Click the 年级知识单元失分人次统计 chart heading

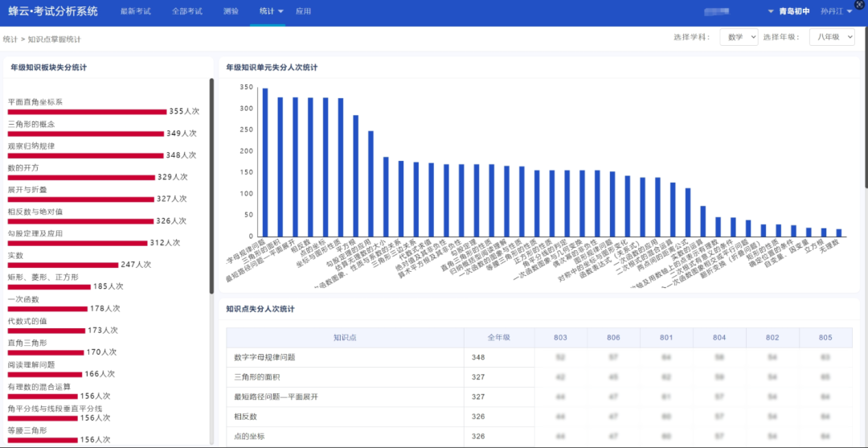pyautogui.click(x=272, y=68)
